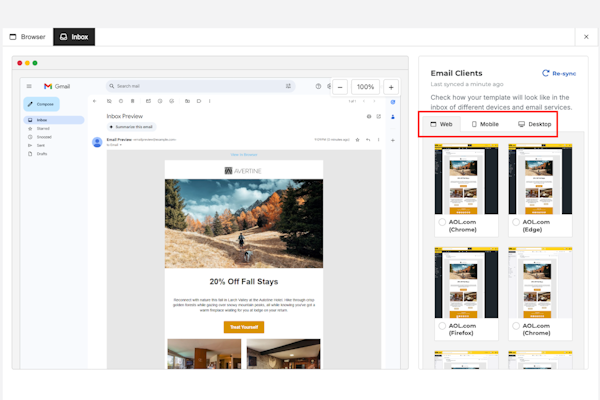Expand the 'to Gmail' recipient details arrow

[x=121, y=145]
